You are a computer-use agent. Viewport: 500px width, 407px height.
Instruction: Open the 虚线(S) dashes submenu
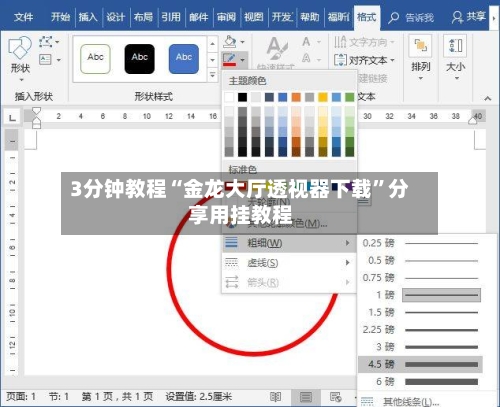289,263
